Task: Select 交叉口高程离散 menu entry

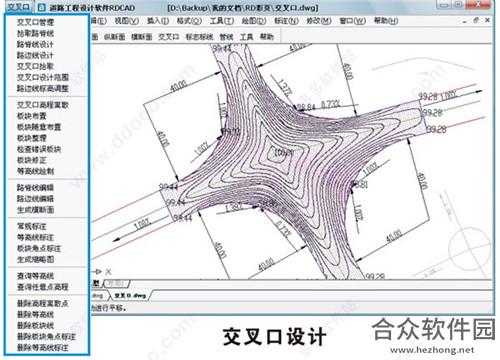Action: [43, 105]
